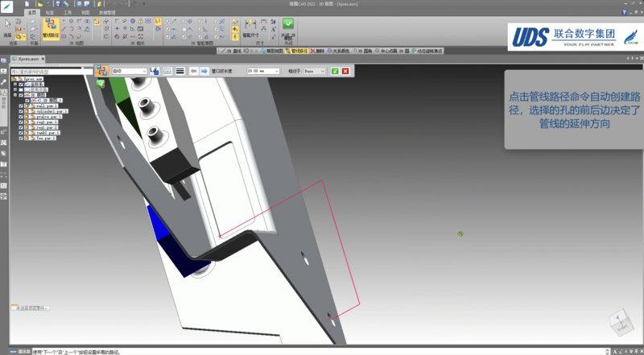Click the 删除 icon in the shortcut bar

[317, 51]
